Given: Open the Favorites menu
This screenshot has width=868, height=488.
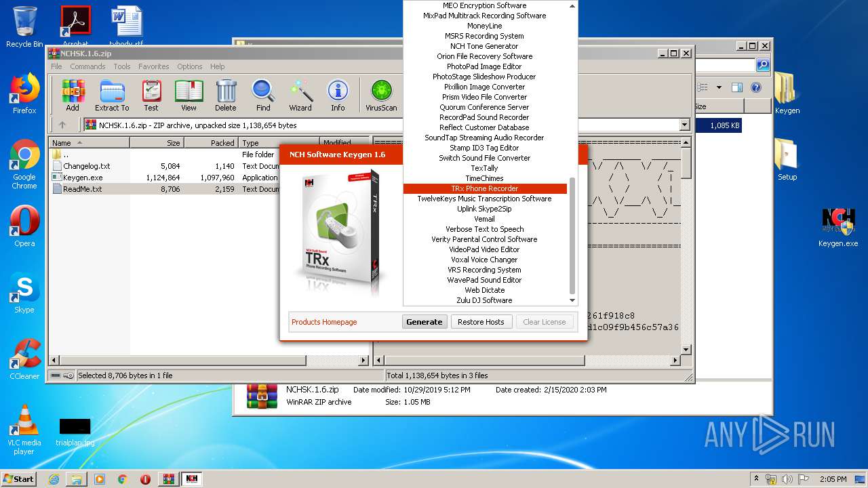Looking at the screenshot, I should [154, 66].
